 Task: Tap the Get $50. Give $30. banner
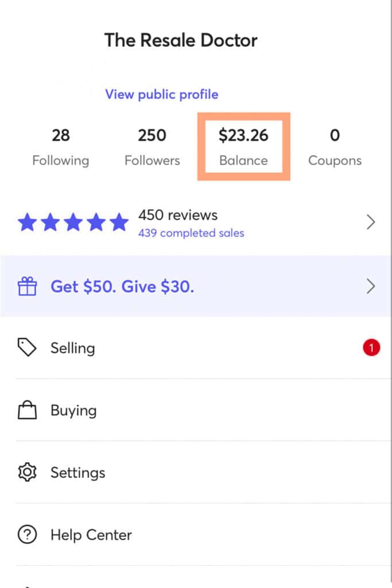(196, 287)
